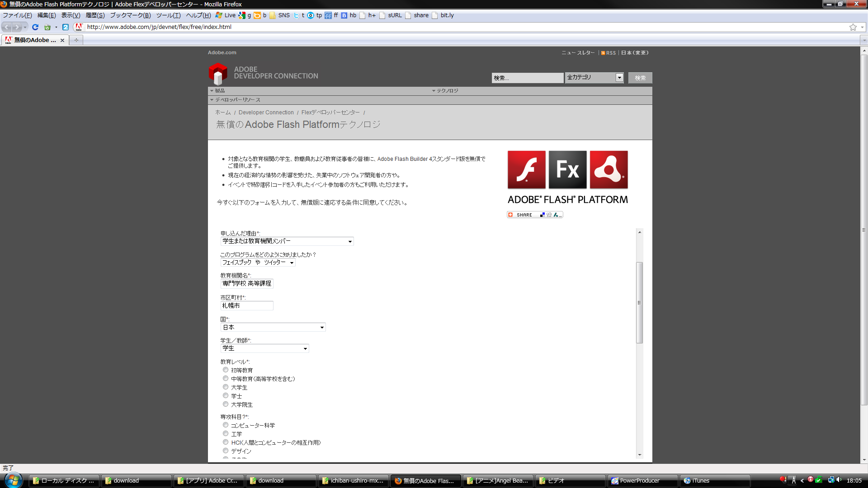Open the Live bookmark with Windows flag icon

tap(226, 15)
